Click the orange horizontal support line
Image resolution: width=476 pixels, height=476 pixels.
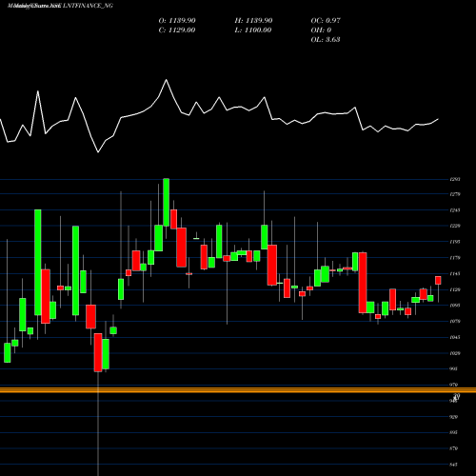pos(238,390)
